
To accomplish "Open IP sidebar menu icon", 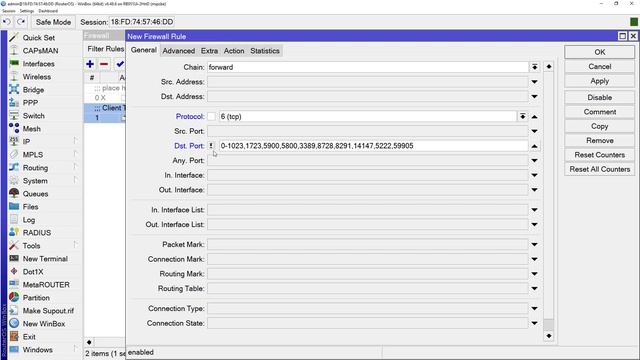I will tap(14, 142).
